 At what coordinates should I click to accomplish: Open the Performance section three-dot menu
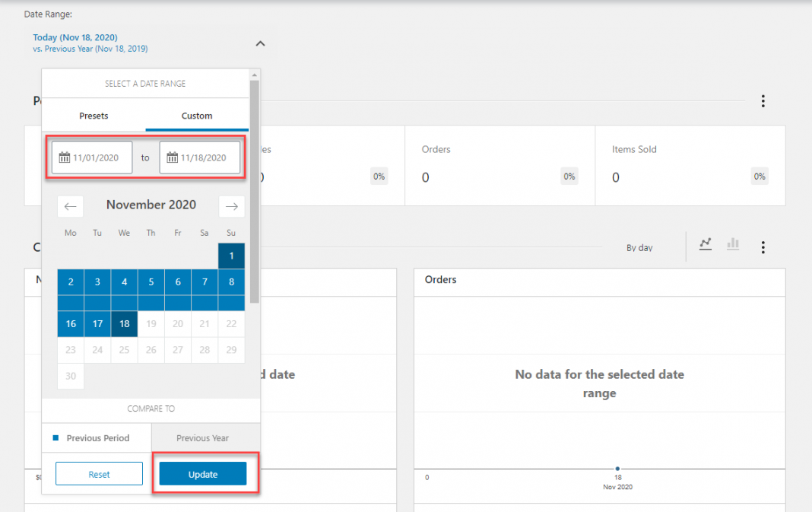pos(763,100)
